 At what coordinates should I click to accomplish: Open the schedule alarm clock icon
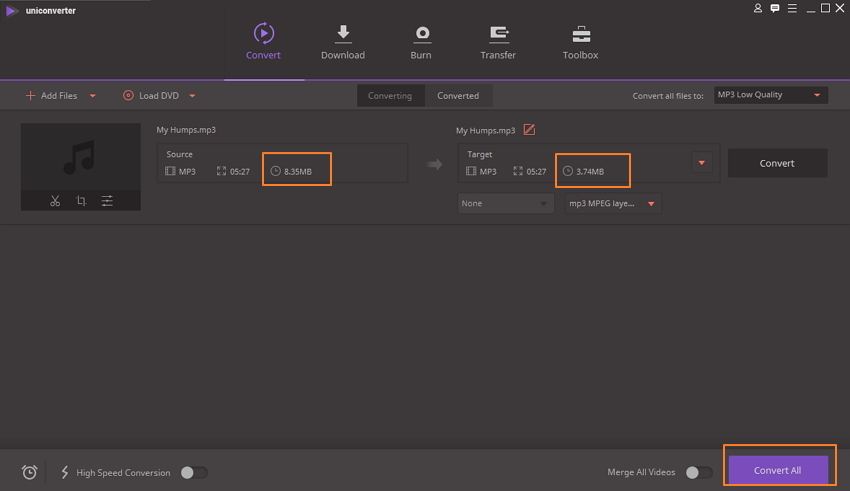coord(29,473)
